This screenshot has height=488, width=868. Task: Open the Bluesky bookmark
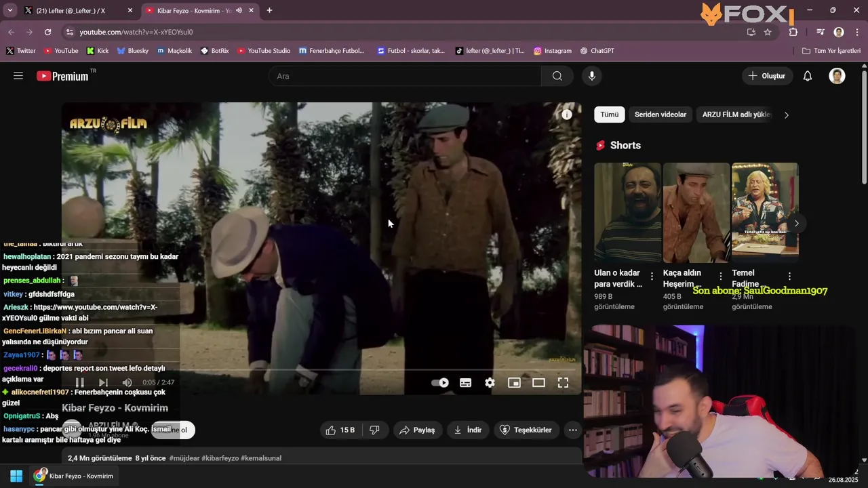(132, 51)
